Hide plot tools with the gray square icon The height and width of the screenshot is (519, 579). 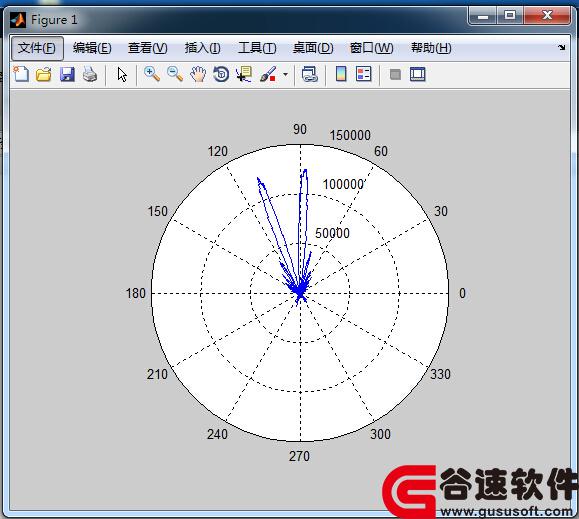point(395,75)
